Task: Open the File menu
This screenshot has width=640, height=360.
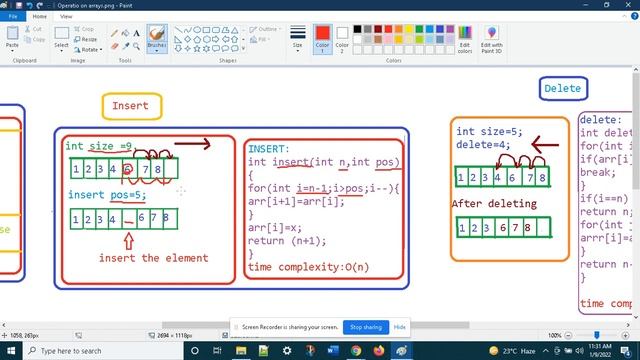Action: (x=13, y=16)
